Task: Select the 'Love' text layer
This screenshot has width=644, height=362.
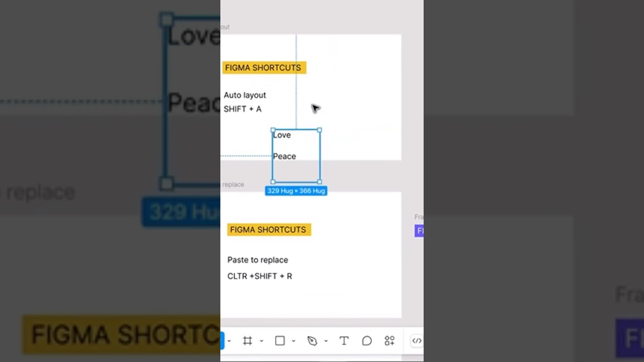Action: point(282,135)
